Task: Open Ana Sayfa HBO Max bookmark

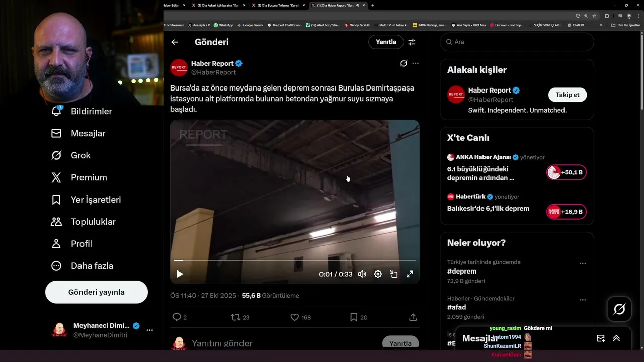Action: [468, 25]
